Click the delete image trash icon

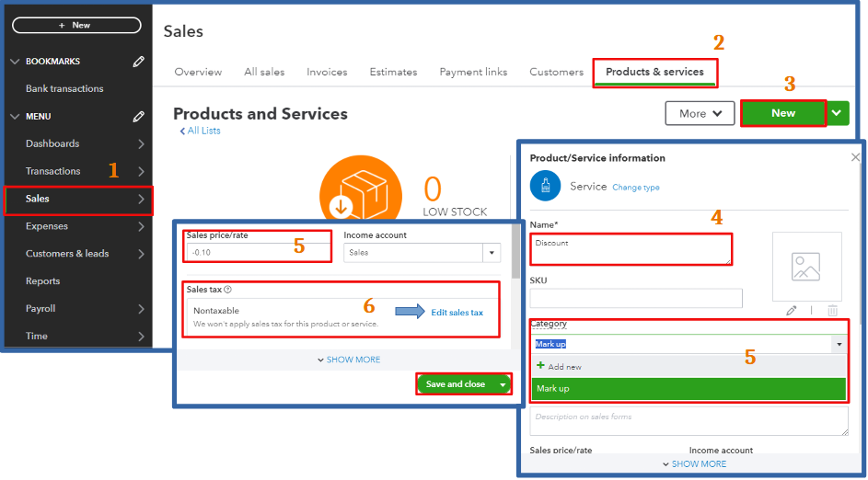coord(832,310)
